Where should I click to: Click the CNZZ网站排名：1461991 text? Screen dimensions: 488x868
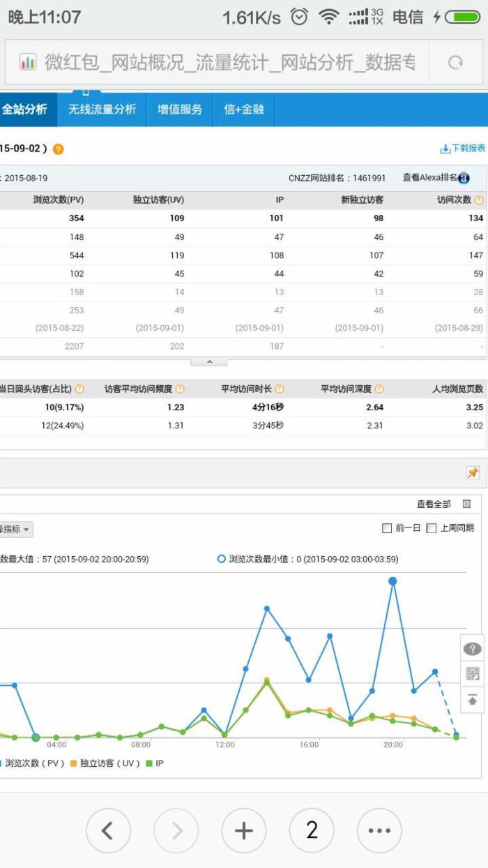pos(337,179)
